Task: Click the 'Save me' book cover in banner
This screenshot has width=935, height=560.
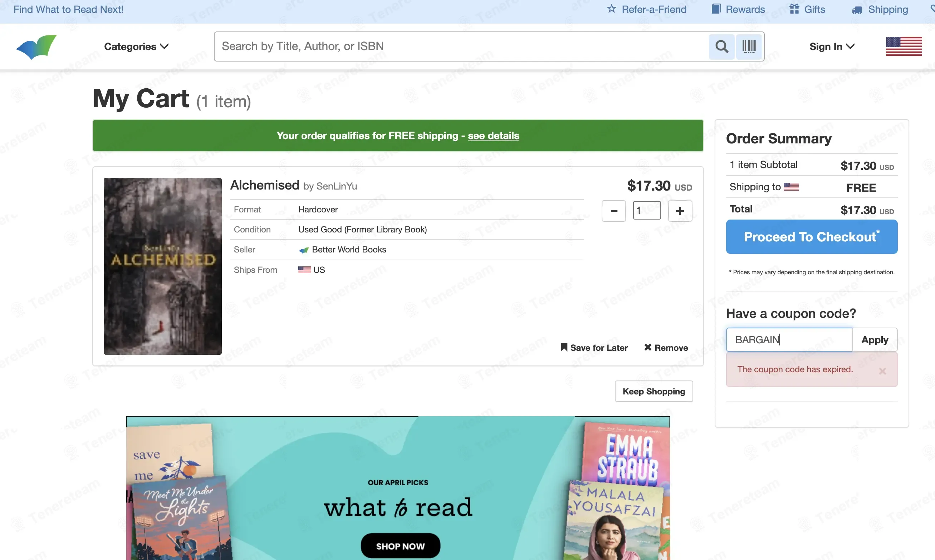Action: click(169, 453)
